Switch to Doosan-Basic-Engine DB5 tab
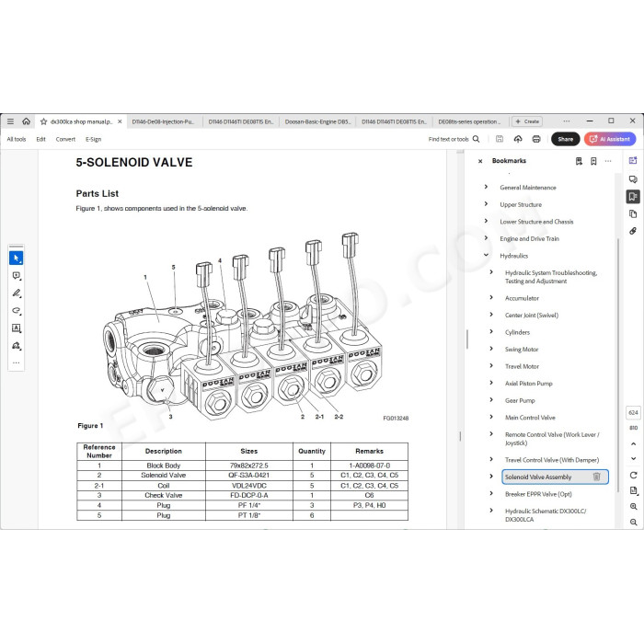 coord(317,121)
